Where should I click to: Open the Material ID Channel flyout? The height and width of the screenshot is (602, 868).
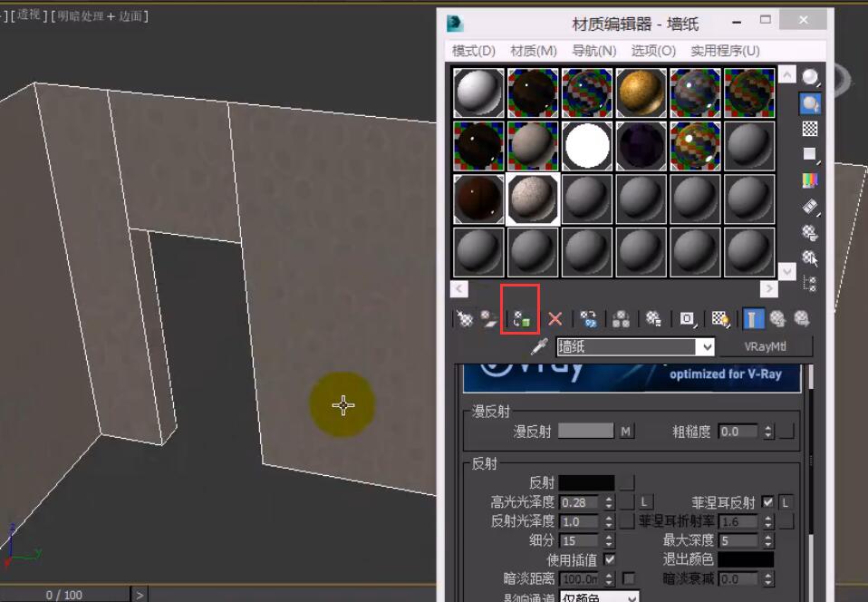click(687, 319)
